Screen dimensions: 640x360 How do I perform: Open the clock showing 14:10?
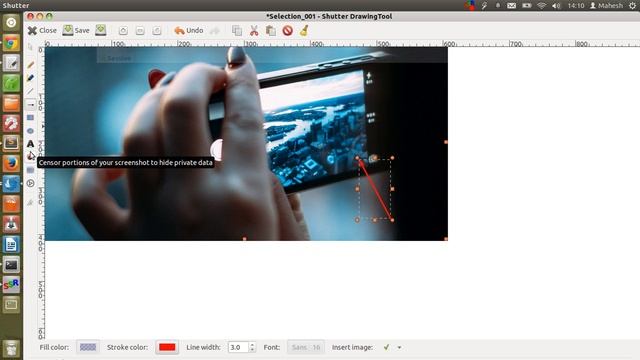coord(576,6)
